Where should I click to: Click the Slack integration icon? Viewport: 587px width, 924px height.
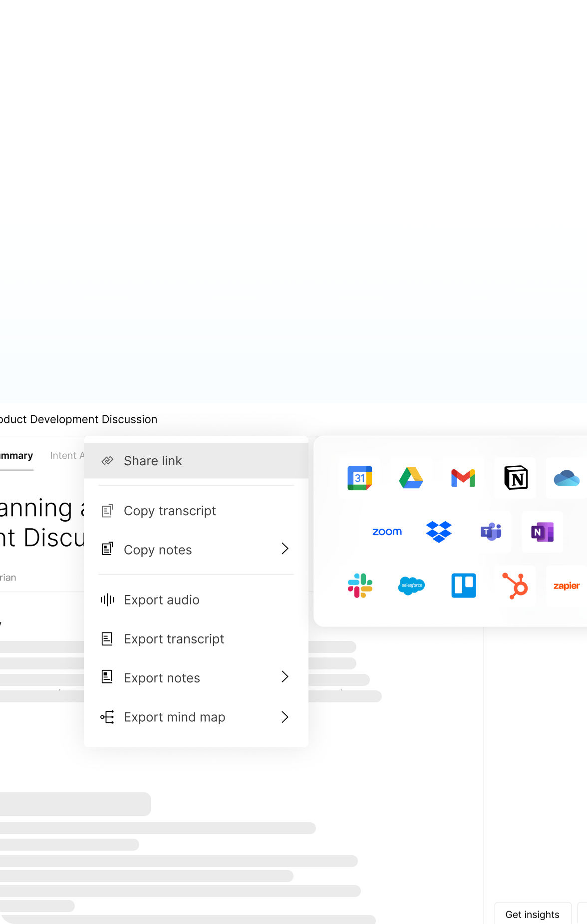point(360,586)
